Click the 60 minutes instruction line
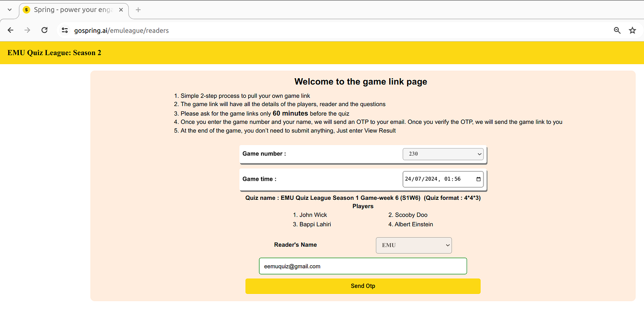 pyautogui.click(x=265, y=113)
